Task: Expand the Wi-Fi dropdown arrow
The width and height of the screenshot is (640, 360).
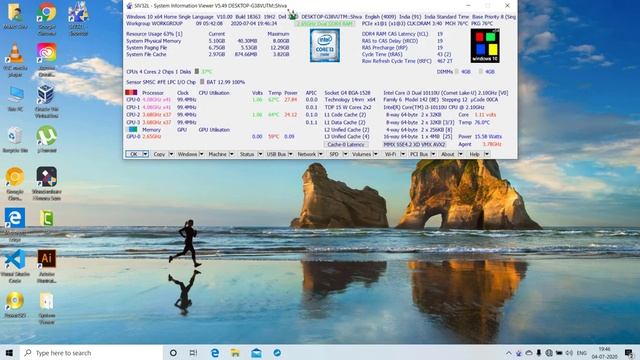Action: click(403, 154)
